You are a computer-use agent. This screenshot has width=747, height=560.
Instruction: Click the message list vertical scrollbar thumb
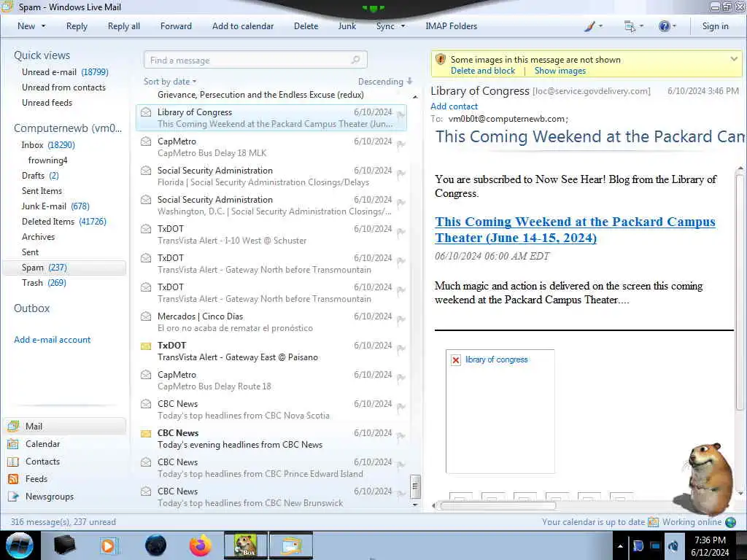(x=415, y=486)
